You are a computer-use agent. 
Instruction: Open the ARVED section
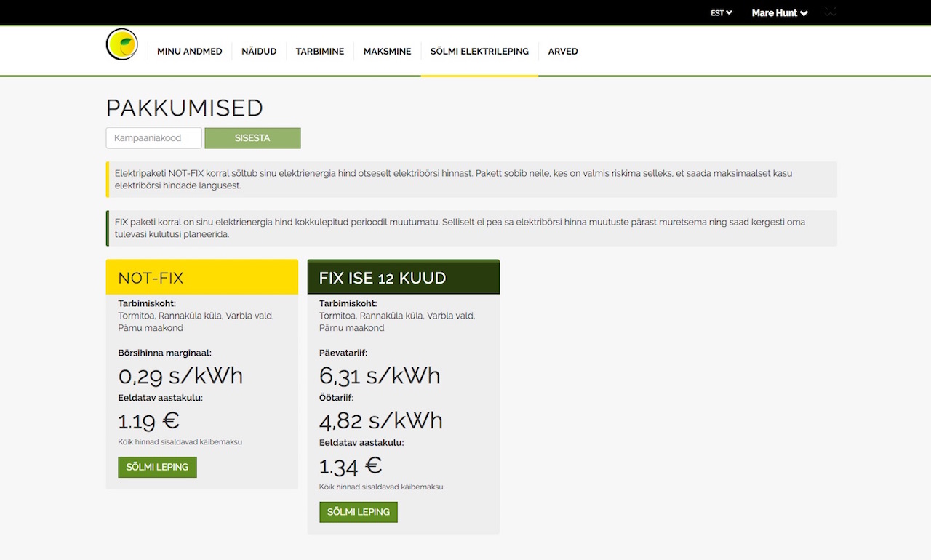pos(562,51)
